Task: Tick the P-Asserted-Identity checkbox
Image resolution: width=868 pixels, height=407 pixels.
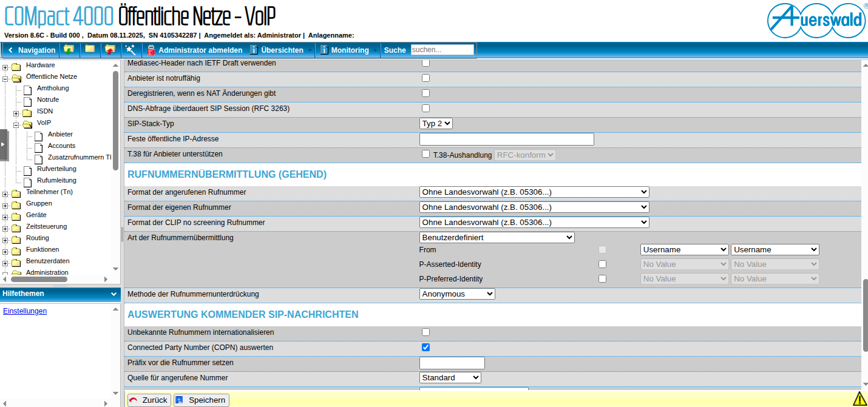Action: pos(602,264)
